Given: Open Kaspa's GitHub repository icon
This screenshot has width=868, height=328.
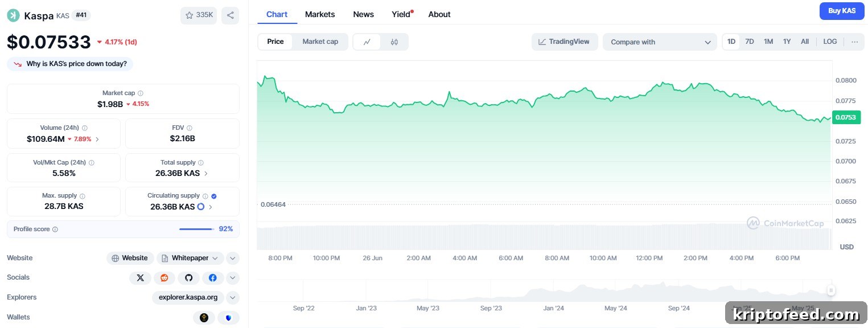Looking at the screenshot, I should click(x=188, y=278).
